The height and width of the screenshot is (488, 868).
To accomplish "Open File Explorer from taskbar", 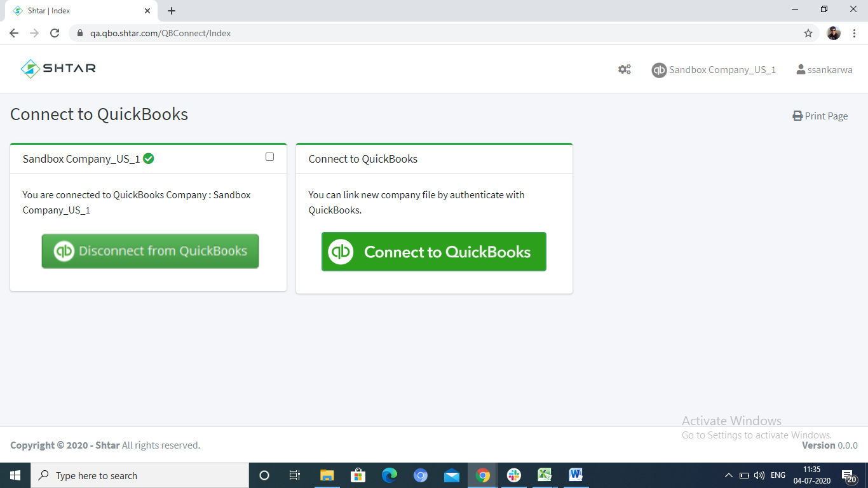I will click(327, 475).
